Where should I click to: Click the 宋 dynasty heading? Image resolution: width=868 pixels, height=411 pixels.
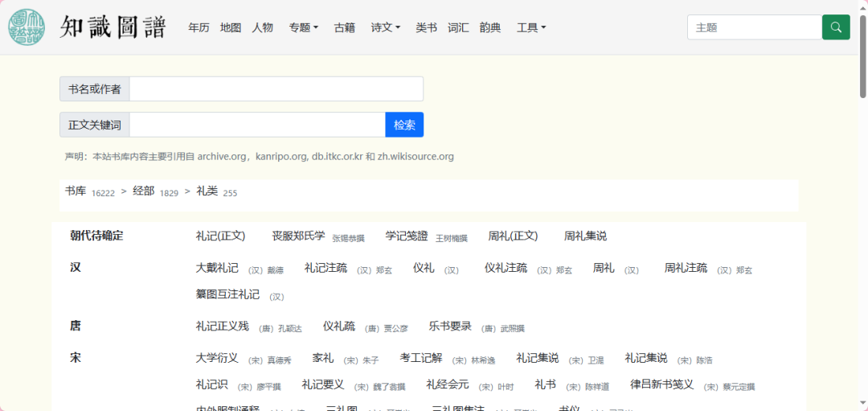pos(76,358)
